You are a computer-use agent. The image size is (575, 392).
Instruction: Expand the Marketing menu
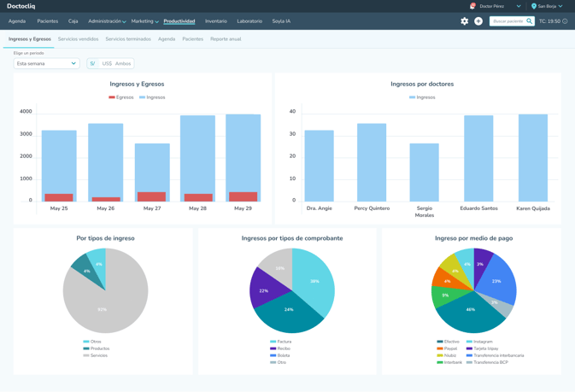145,21
